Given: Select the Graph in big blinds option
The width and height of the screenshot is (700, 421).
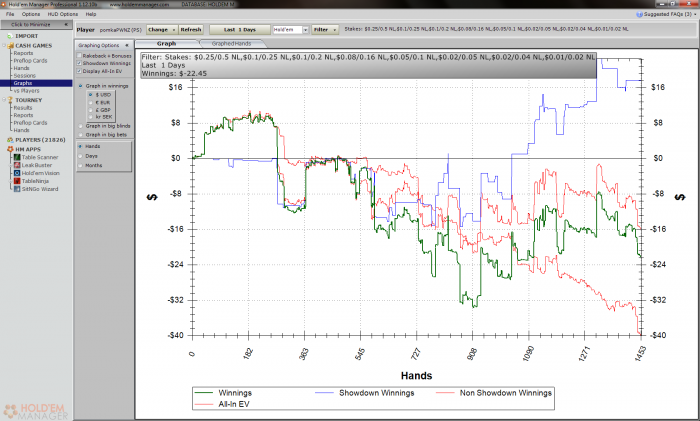Looking at the screenshot, I should coord(80,126).
